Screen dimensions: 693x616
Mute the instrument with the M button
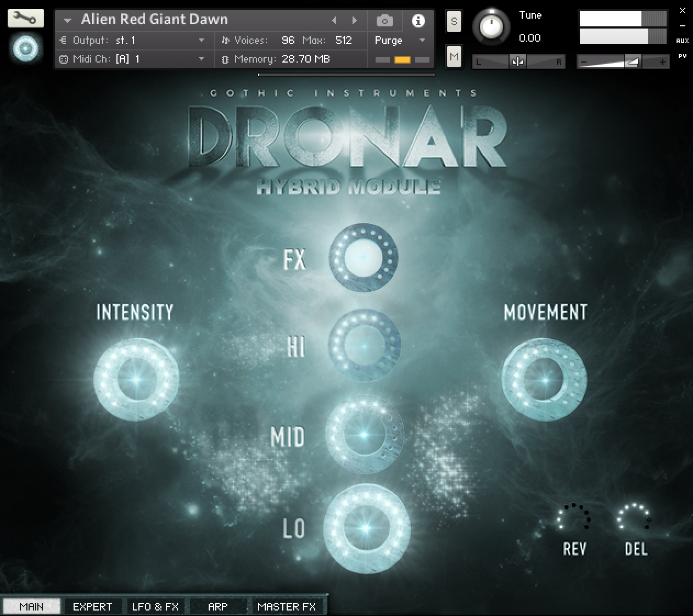tap(454, 57)
